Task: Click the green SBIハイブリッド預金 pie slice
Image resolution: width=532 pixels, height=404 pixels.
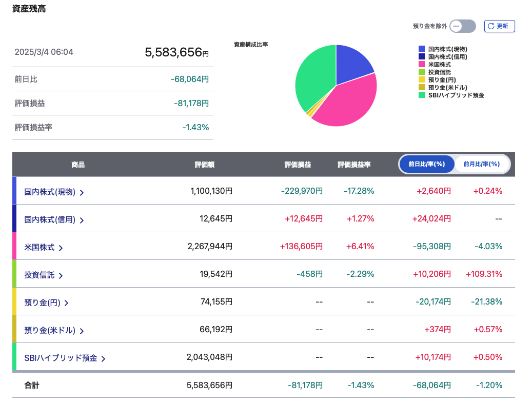Action: pos(314,77)
